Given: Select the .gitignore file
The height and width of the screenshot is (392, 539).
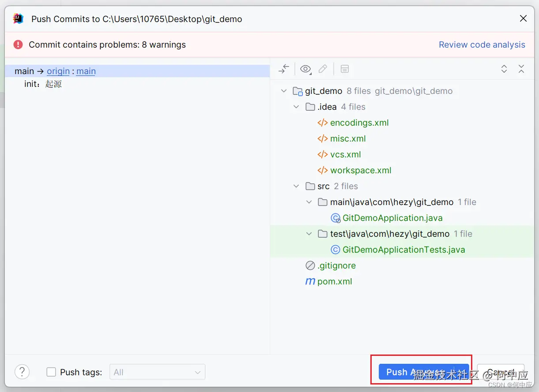Looking at the screenshot, I should (x=336, y=265).
